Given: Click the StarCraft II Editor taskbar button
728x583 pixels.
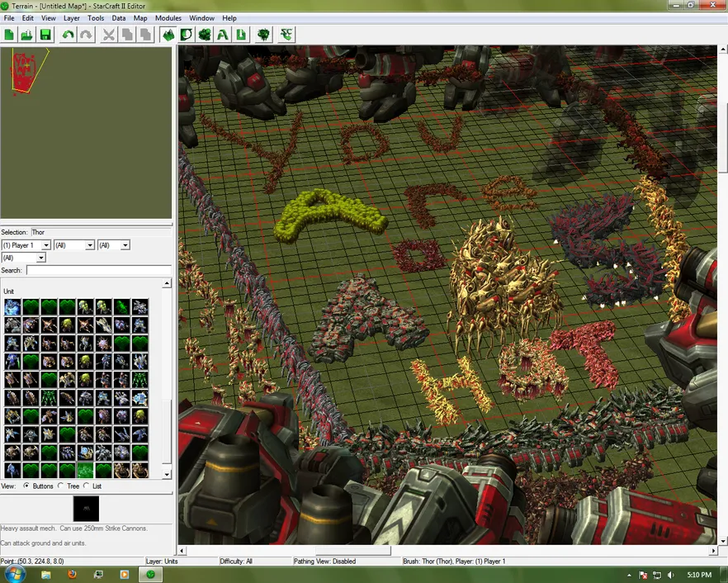Looking at the screenshot, I should (150, 575).
